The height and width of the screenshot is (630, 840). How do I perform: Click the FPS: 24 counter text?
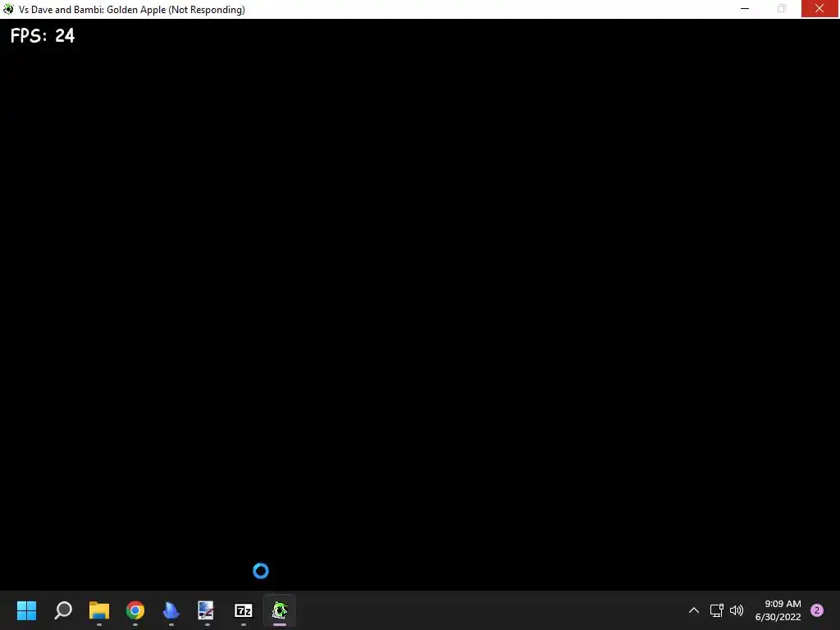(43, 36)
